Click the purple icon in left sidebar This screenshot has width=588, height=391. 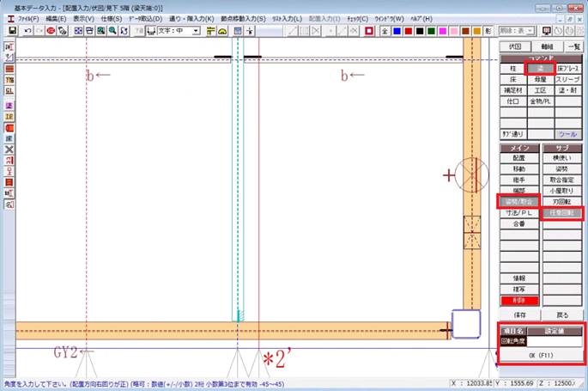pyautogui.click(x=9, y=106)
